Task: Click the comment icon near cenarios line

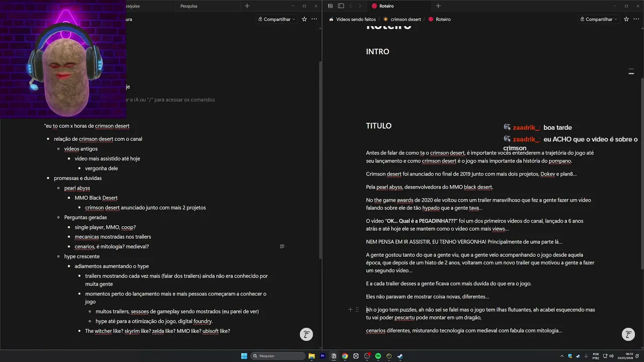Action: coord(282,246)
